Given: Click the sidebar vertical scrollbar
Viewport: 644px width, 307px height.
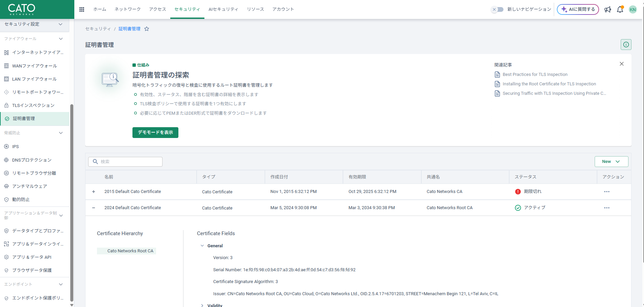Looking at the screenshot, I should tap(72, 202).
